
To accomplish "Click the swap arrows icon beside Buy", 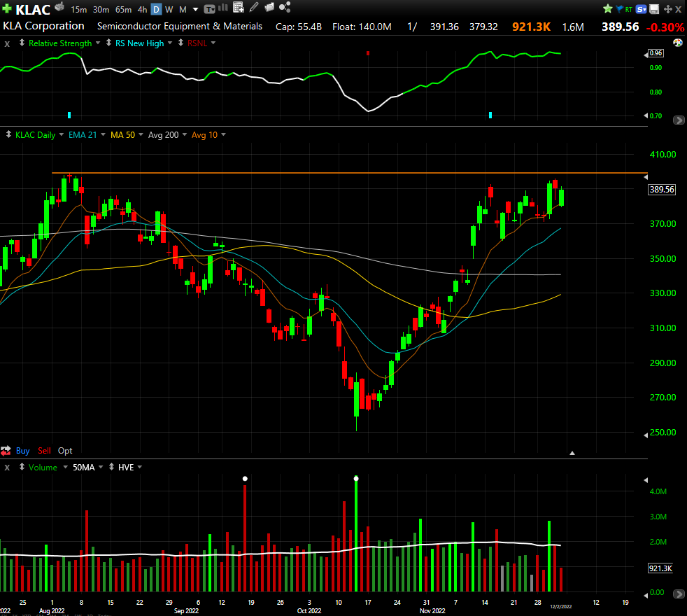I will (6, 450).
